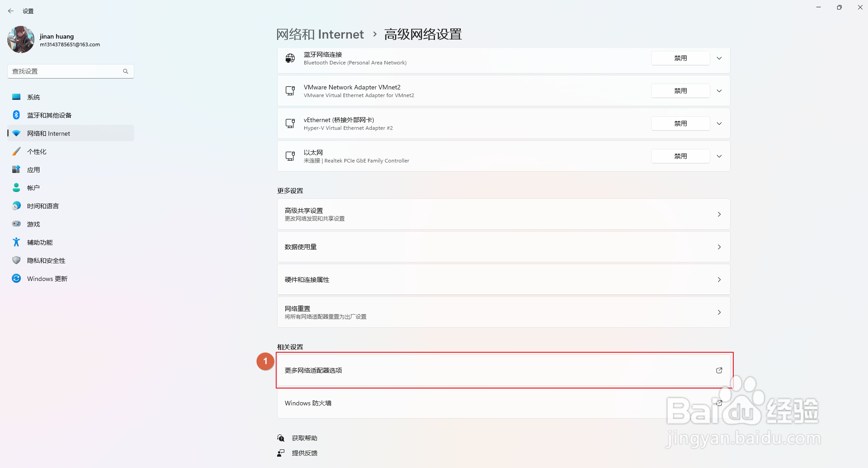The width and height of the screenshot is (868, 468).
Task: Click the back arrow in title bar
Action: tap(11, 11)
